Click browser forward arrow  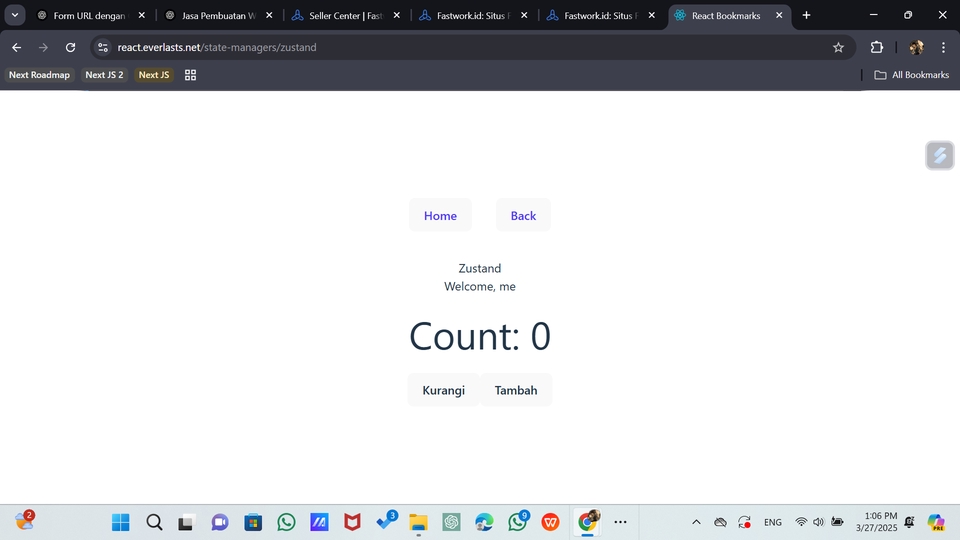click(43, 47)
